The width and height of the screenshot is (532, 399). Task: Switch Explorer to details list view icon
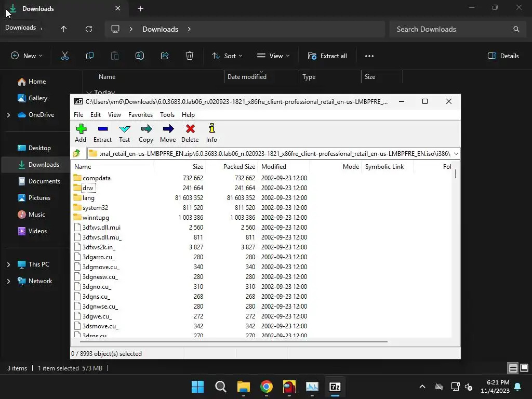tap(513, 368)
